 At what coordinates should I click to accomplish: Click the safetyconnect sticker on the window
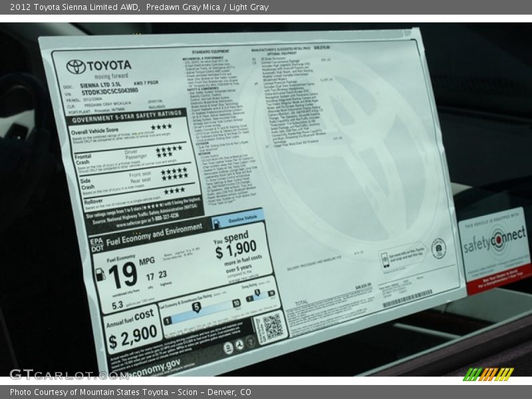click(495, 251)
